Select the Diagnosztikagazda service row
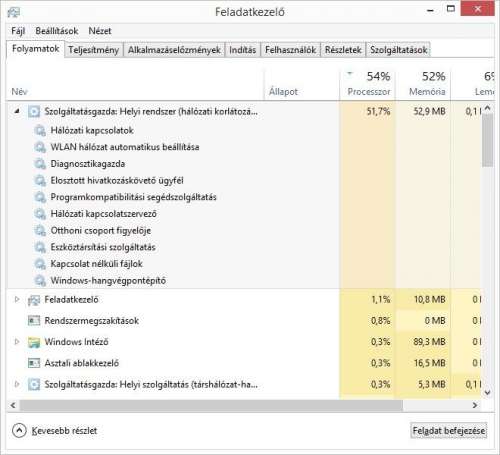 pyautogui.click(x=244, y=164)
